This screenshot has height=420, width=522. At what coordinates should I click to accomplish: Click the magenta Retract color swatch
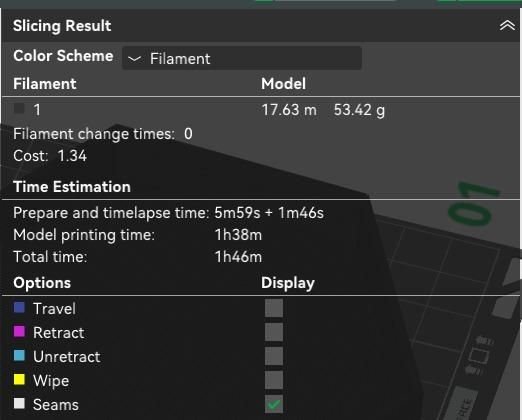coord(19,332)
